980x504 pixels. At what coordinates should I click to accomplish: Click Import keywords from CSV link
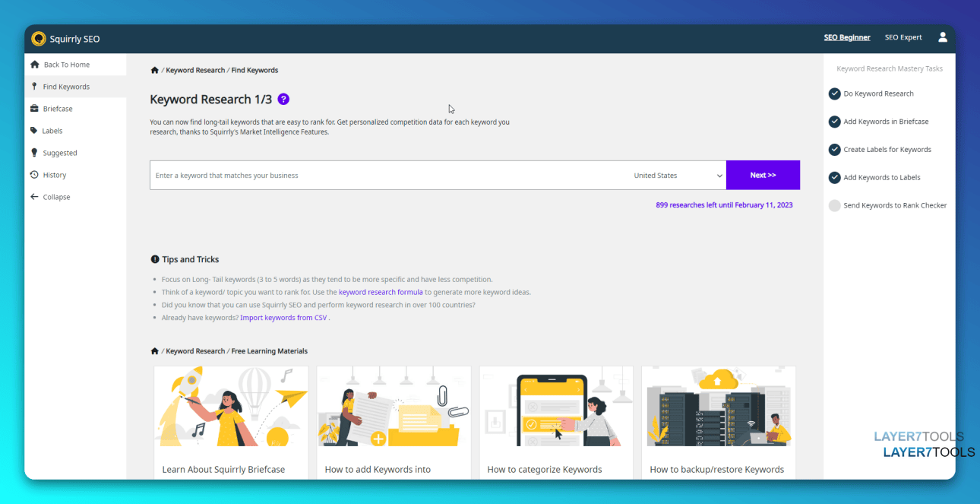tap(283, 318)
